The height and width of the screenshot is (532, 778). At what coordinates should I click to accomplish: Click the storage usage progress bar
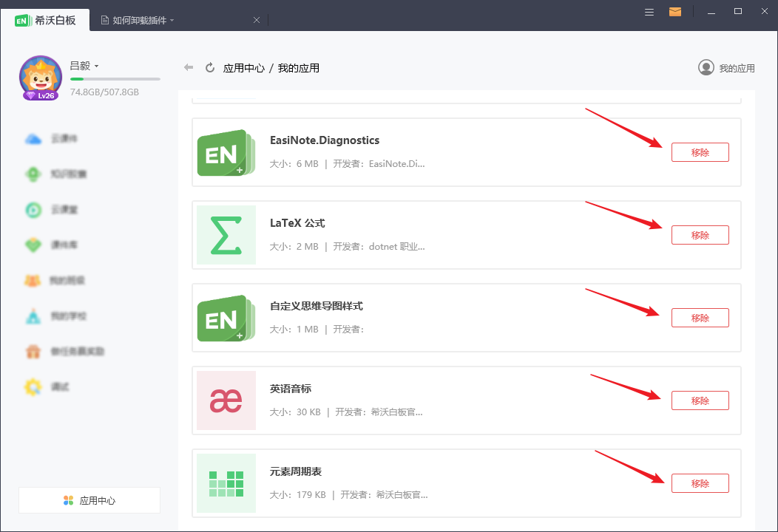tap(115, 79)
